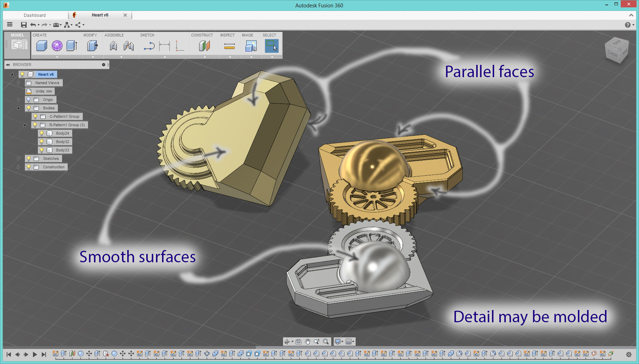This screenshot has width=639, height=364.
Task: Open the CREATE panel dropdown arrow
Action: [x=57, y=57]
